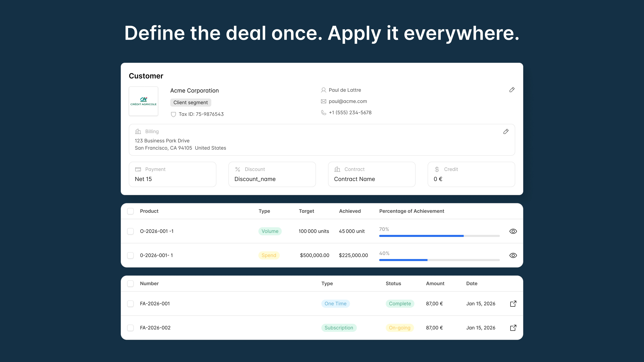Select the shield icon next to Tax ID

coord(173,114)
